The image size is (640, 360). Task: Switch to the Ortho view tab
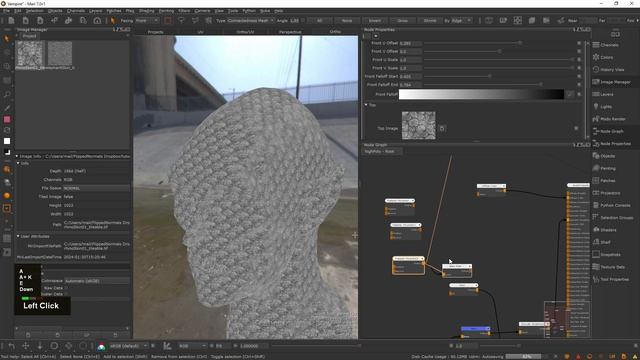click(335, 31)
